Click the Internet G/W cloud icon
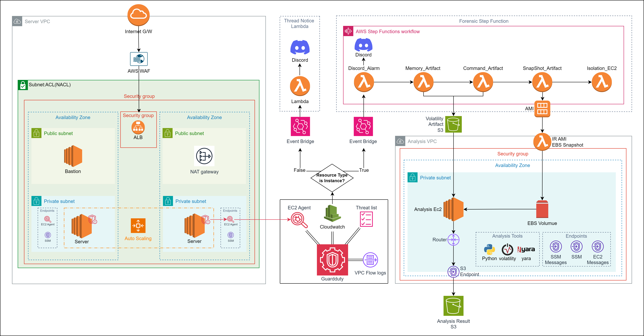Image resolution: width=644 pixels, height=336 pixels. point(139,15)
